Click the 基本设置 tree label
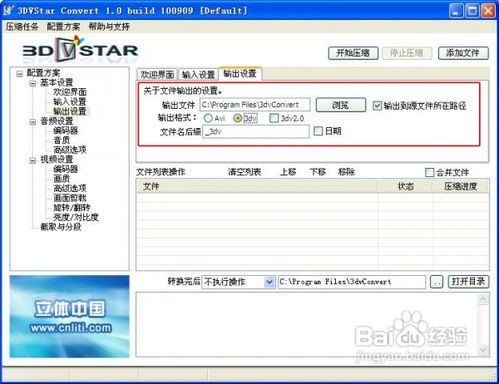The width and height of the screenshot is (499, 384). (57, 82)
